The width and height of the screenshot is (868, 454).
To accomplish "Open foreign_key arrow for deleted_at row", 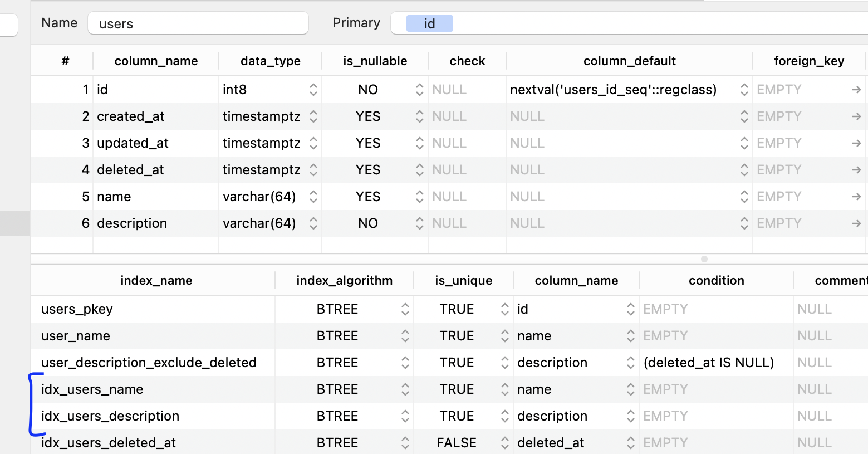I will point(857,169).
